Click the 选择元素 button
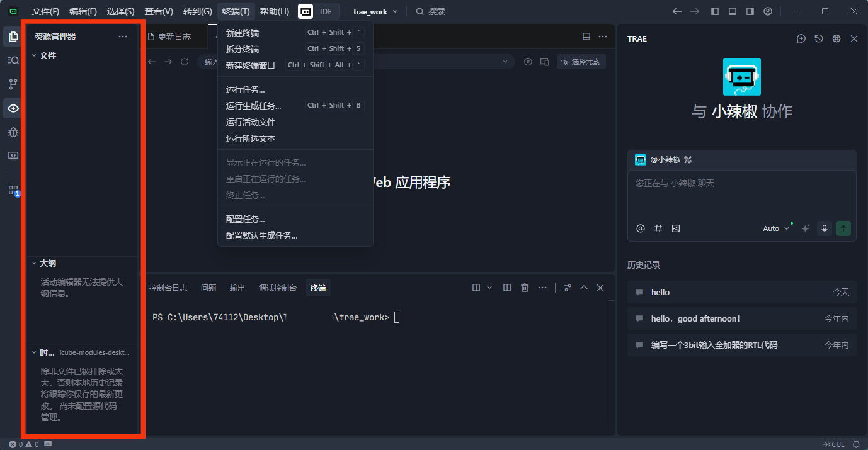The image size is (868, 450). tap(581, 62)
